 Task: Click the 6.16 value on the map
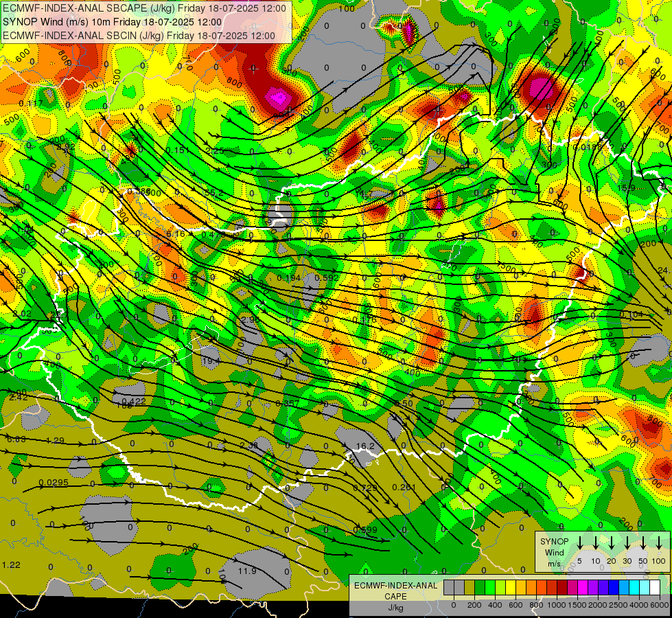click(175, 233)
